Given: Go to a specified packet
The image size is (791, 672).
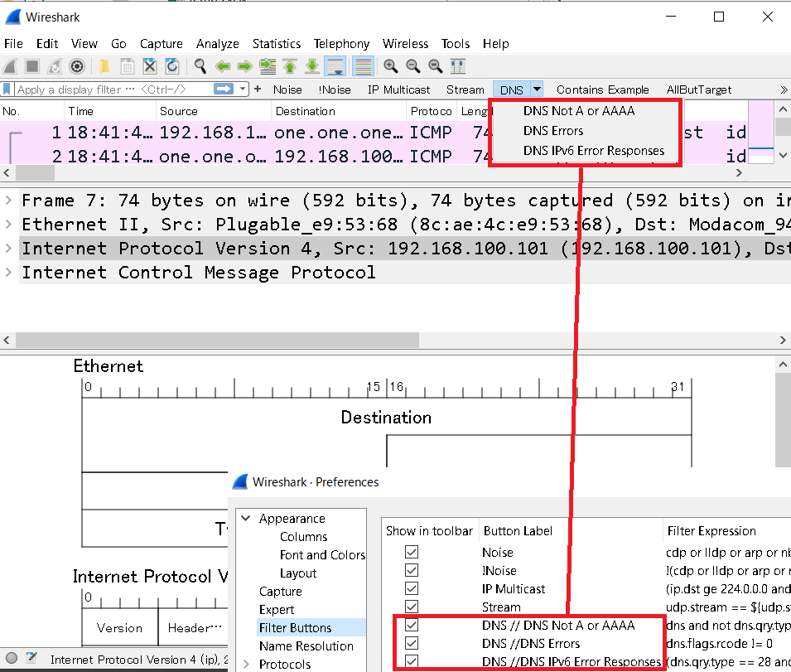Looking at the screenshot, I should coord(268,66).
